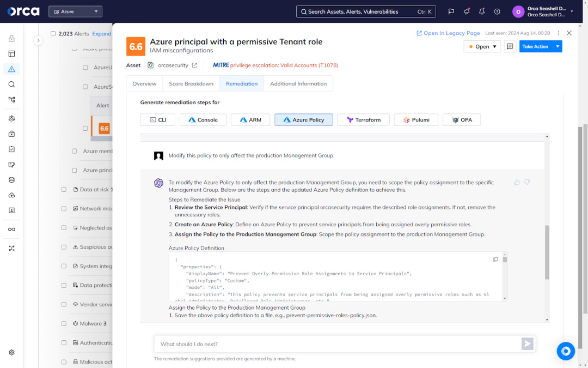Click Expand link next to Alerts count
Image resolution: width=588 pixels, height=368 pixels.
click(102, 33)
